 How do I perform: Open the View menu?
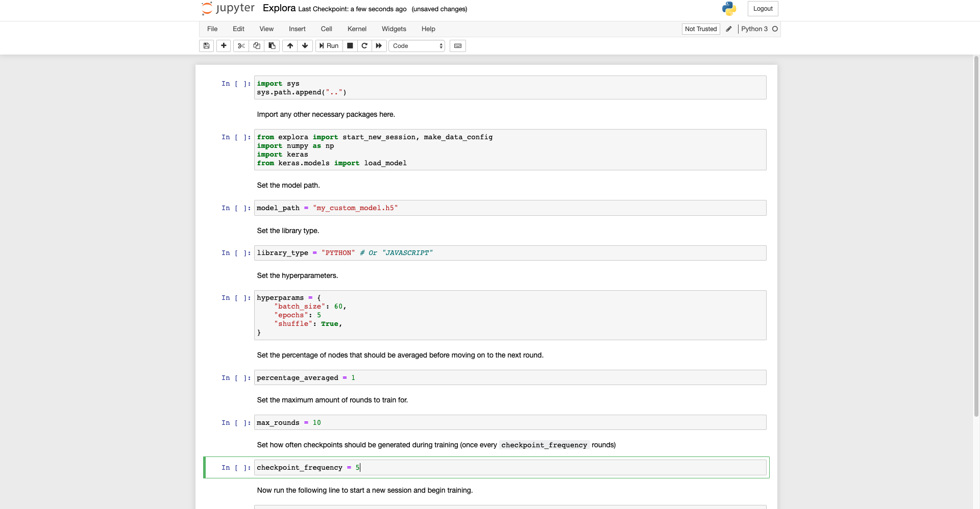click(x=266, y=29)
